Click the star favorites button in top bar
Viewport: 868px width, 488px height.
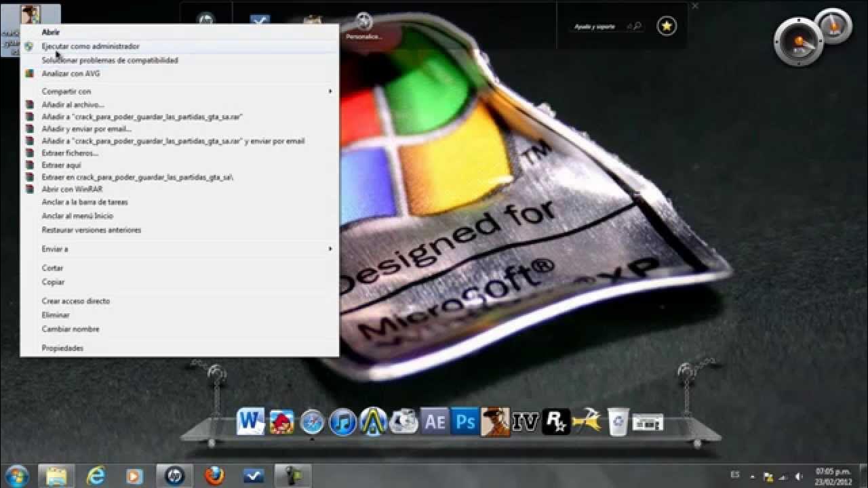tap(667, 26)
